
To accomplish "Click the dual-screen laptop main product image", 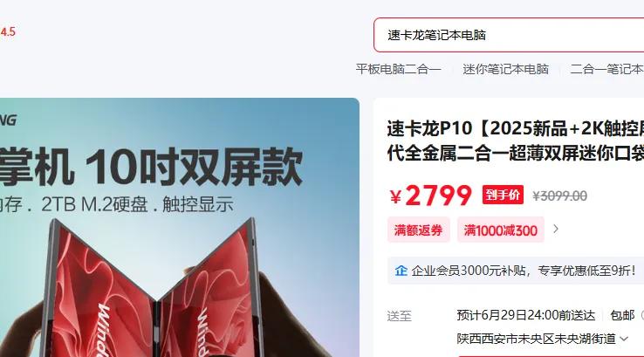I will coord(180,227).
